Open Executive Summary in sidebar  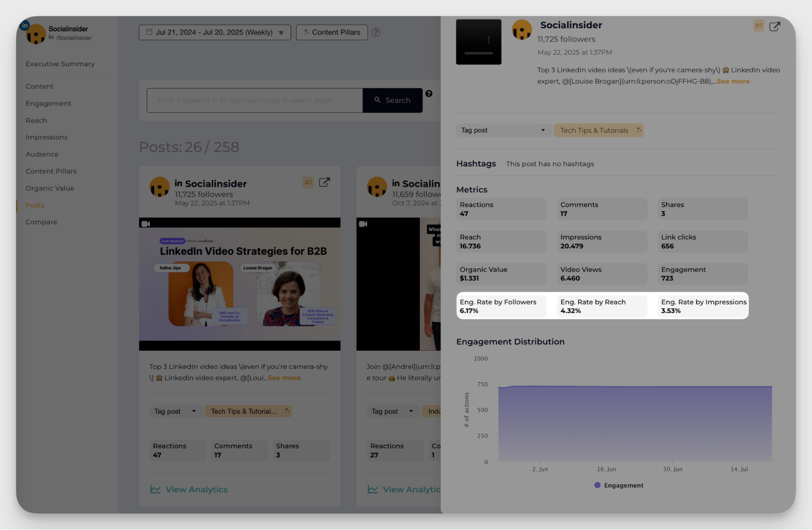click(60, 64)
